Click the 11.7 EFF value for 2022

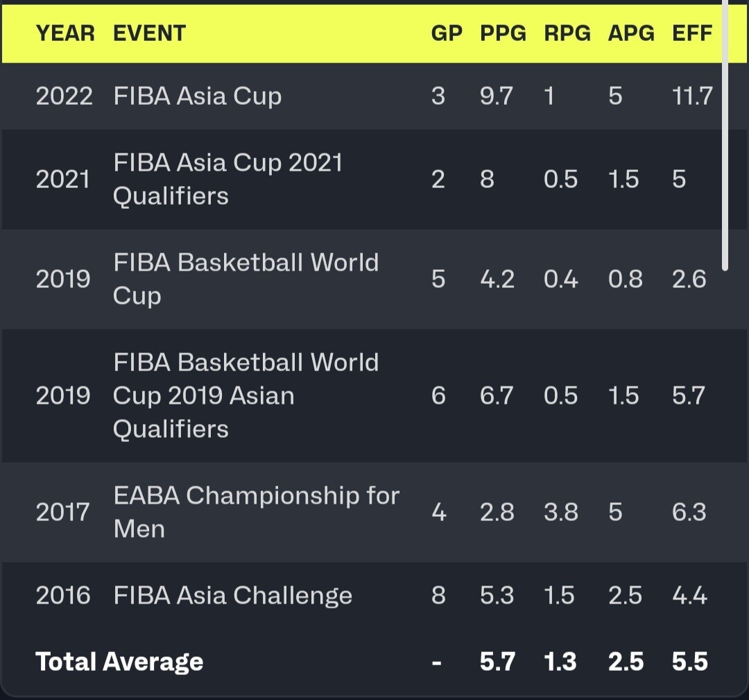[x=691, y=96]
